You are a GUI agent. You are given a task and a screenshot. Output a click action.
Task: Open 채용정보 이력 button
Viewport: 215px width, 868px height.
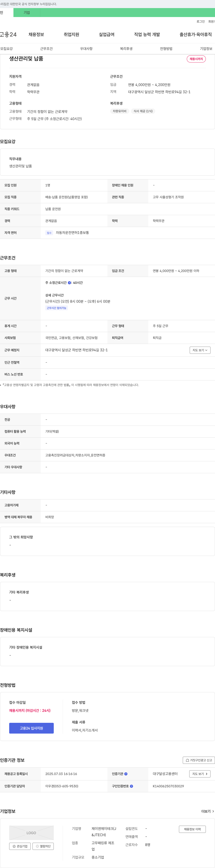click(x=192, y=829)
